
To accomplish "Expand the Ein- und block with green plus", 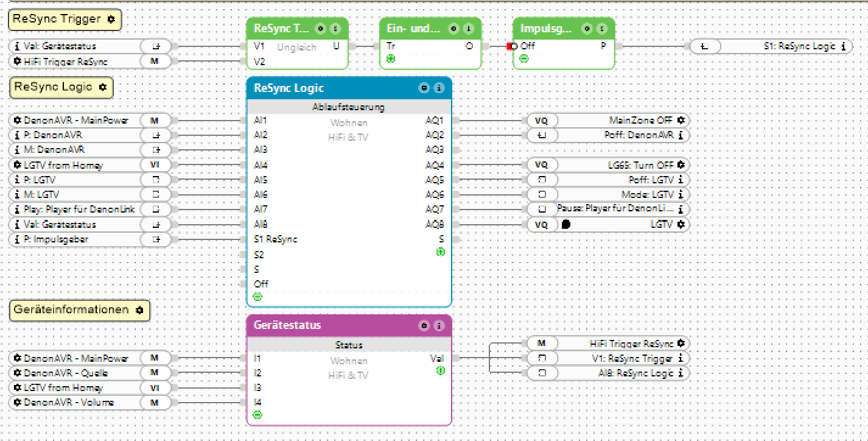I will tap(390, 59).
